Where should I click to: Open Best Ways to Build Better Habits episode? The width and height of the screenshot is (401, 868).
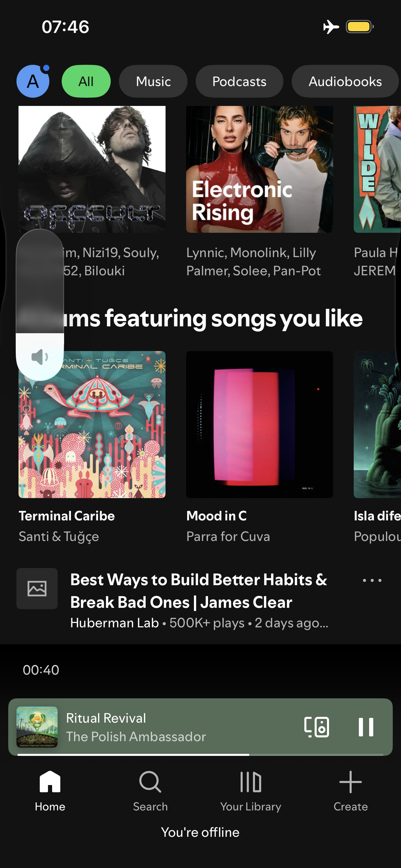(199, 591)
